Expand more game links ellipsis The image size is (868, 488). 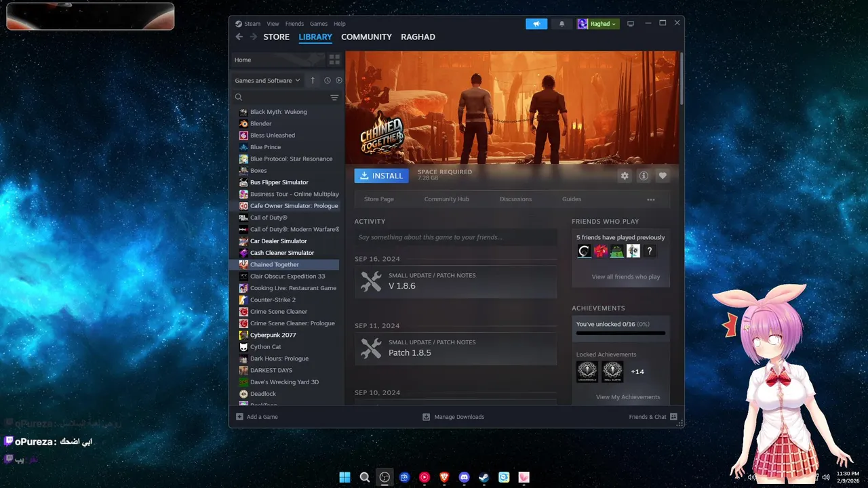click(651, 199)
